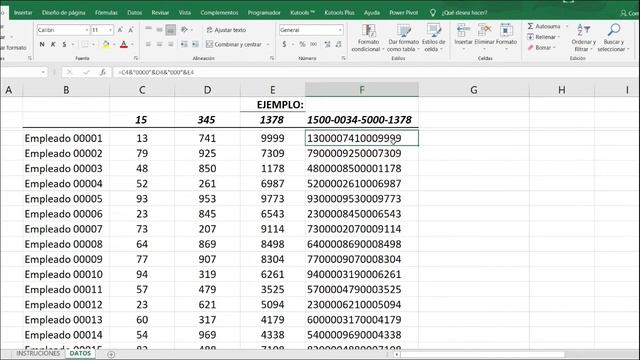
Task: Increase indent
Action: [x=195, y=44]
